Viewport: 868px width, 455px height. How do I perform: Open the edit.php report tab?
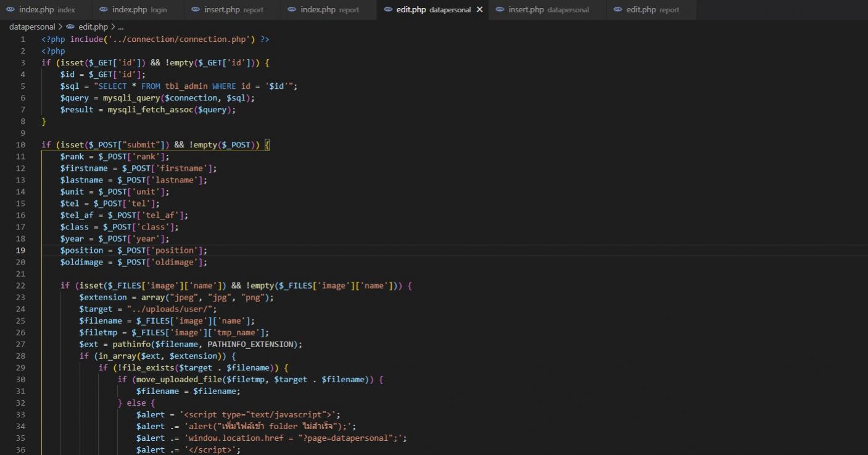652,10
